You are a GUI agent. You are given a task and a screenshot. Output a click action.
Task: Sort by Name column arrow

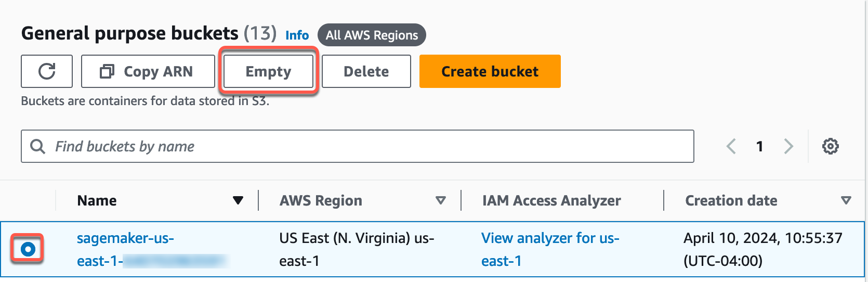(238, 200)
